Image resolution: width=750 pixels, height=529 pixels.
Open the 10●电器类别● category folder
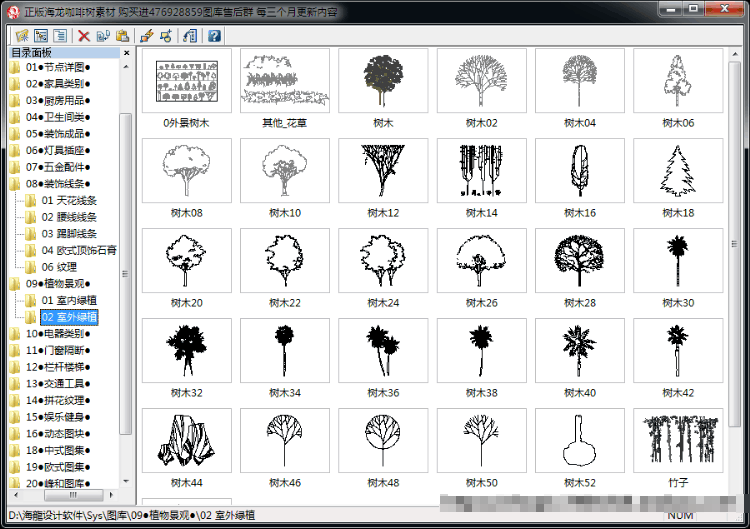pyautogui.click(x=58, y=333)
